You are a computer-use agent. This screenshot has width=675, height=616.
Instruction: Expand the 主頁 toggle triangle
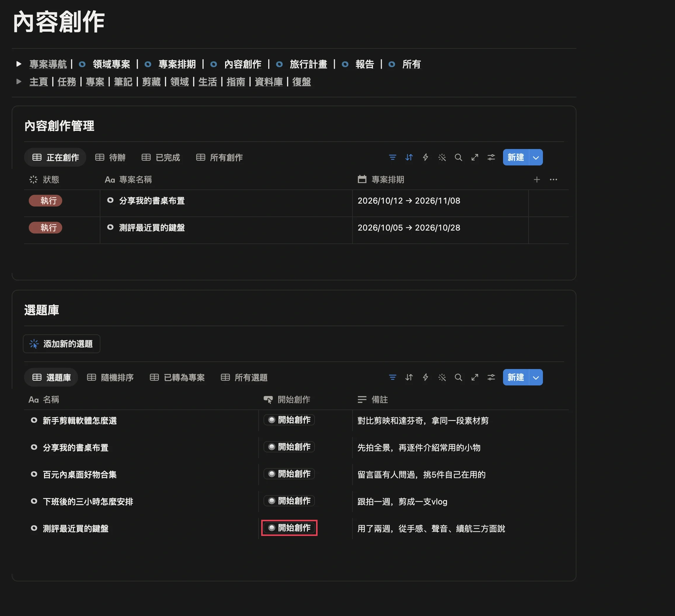19,82
